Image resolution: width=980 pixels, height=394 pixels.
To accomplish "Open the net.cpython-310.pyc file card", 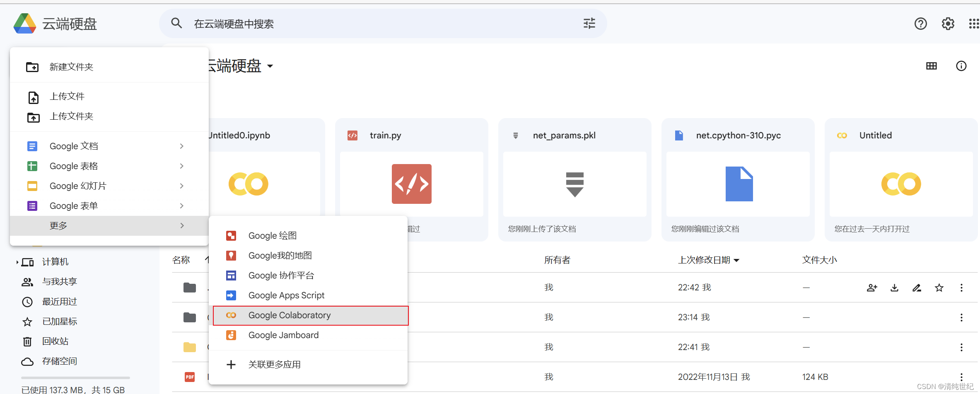I will point(738,180).
